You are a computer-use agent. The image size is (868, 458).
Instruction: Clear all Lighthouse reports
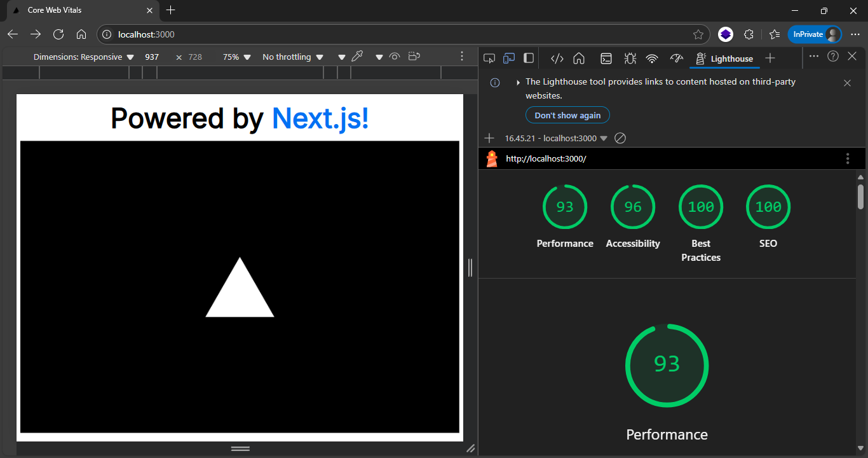coord(620,138)
